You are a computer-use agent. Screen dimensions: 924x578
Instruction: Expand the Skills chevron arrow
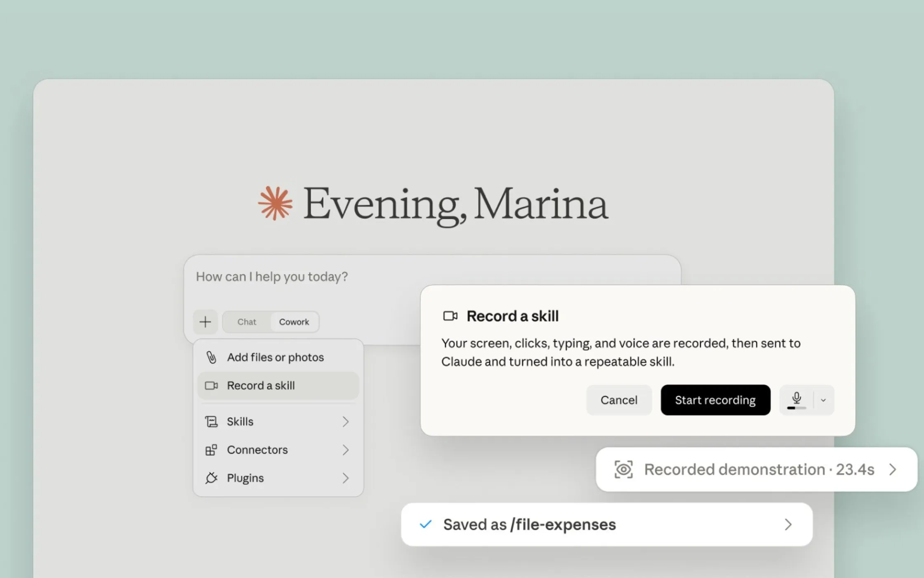pos(346,422)
